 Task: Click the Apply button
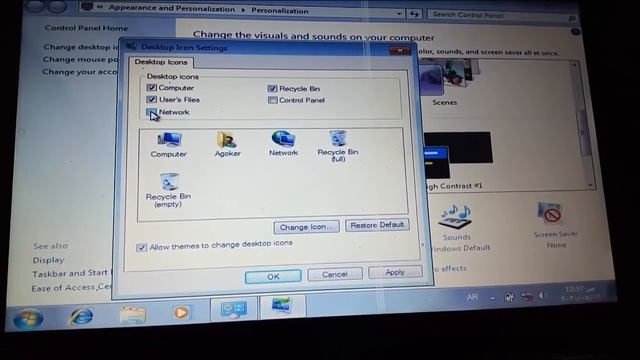pyautogui.click(x=395, y=272)
